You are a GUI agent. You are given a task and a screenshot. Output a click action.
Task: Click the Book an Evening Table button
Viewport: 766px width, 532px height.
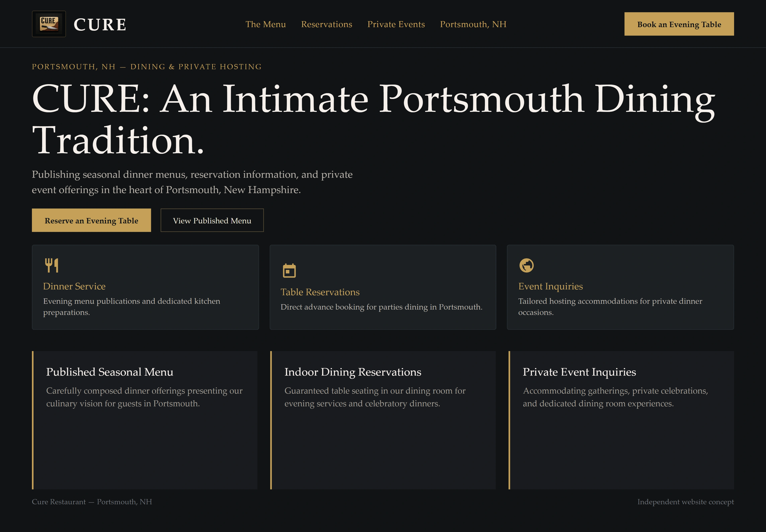(x=679, y=24)
